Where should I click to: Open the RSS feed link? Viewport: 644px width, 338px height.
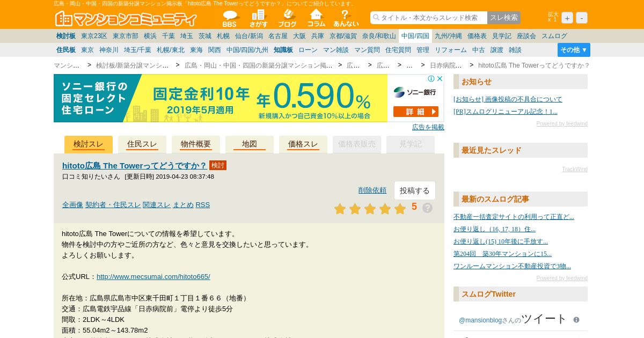[x=203, y=204]
